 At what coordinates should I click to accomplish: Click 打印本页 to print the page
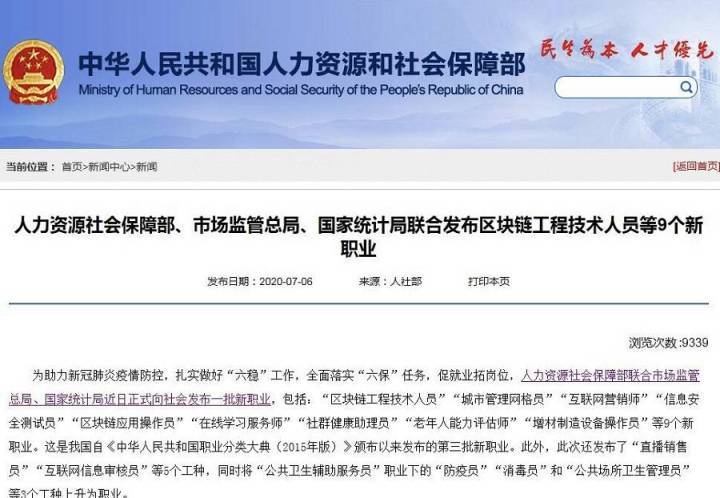(489, 281)
